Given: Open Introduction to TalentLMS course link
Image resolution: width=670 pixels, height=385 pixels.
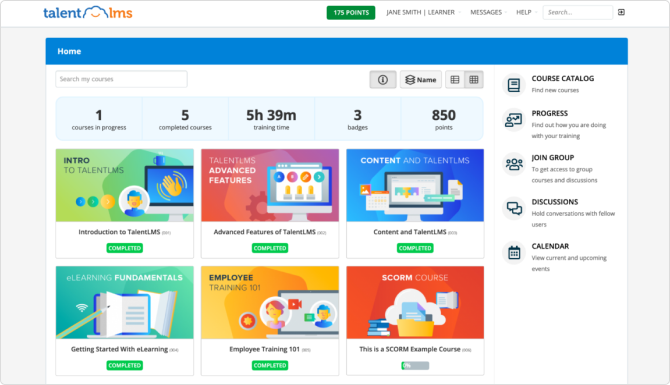Looking at the screenshot, I should pos(119,232).
